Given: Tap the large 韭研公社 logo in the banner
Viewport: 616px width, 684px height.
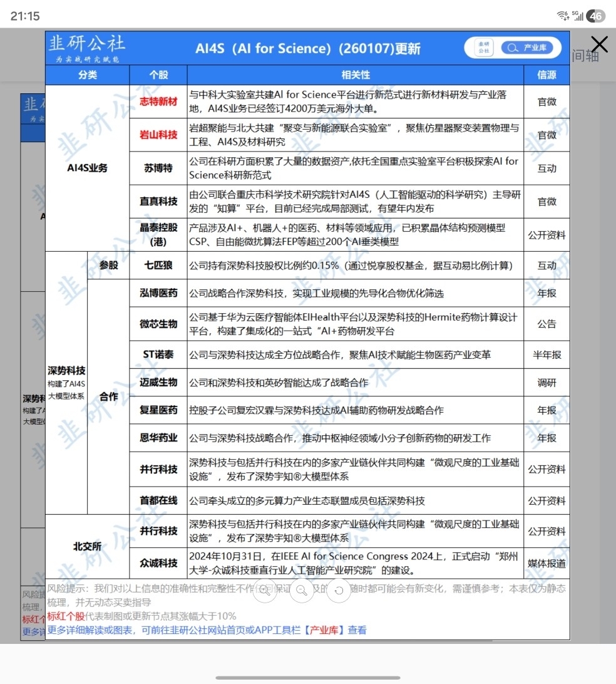Looking at the screenshot, I should (x=87, y=48).
